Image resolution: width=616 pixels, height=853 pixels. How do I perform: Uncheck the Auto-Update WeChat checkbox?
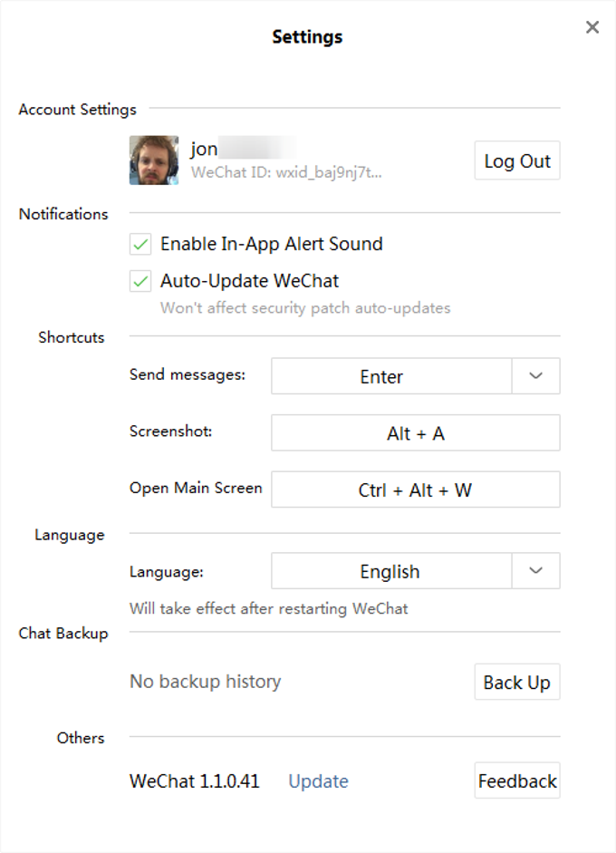pyautogui.click(x=140, y=282)
